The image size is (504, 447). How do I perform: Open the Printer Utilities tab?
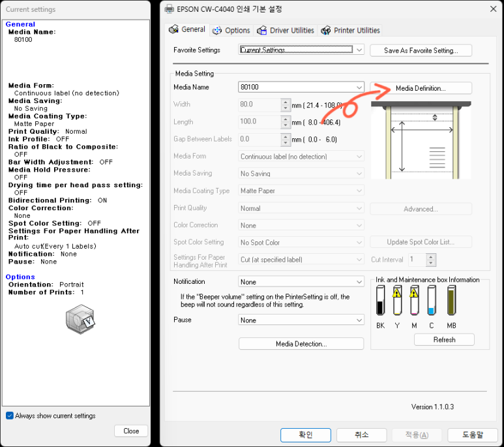pos(350,31)
